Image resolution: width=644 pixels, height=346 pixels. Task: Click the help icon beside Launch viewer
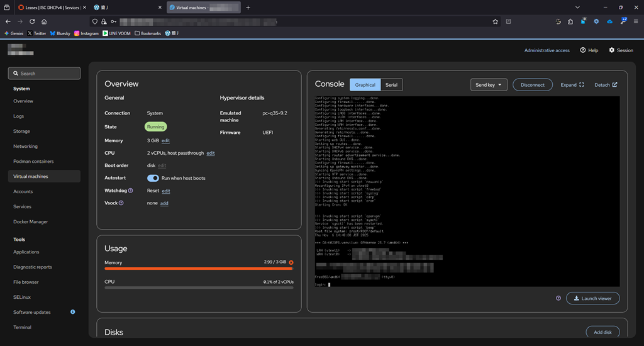click(558, 298)
